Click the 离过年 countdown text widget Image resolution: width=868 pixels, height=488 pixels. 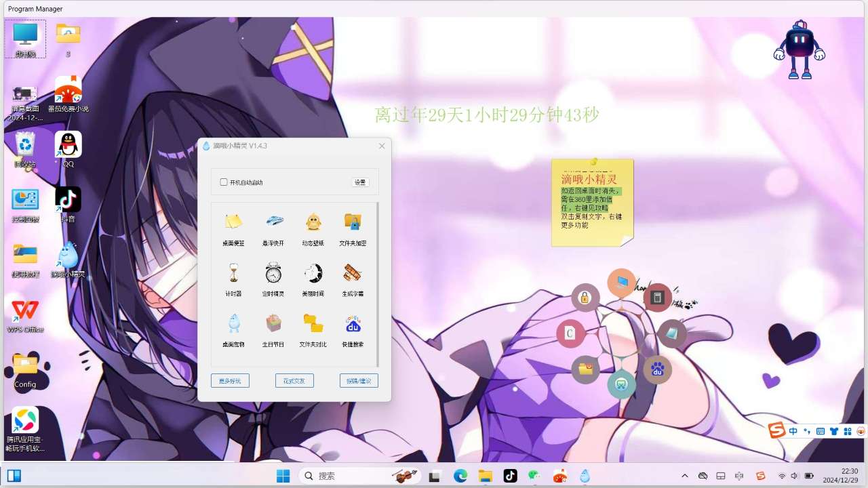487,115
